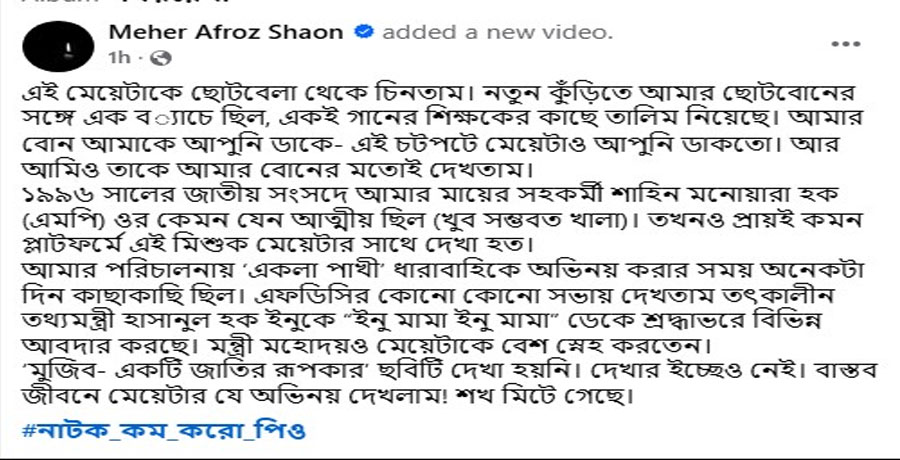Click the cropped Album label at top
Viewport: 900px width, 460px height.
pyautogui.click(x=115, y=3)
